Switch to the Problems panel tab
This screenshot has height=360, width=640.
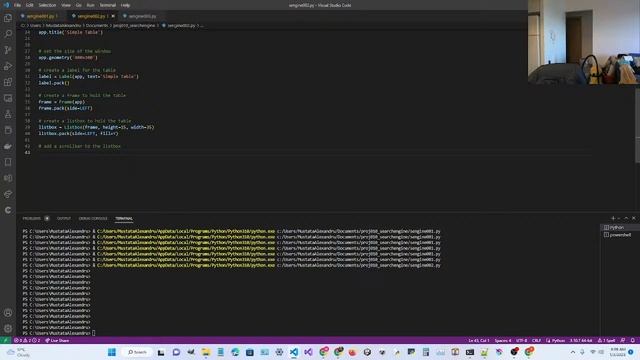click(31, 218)
